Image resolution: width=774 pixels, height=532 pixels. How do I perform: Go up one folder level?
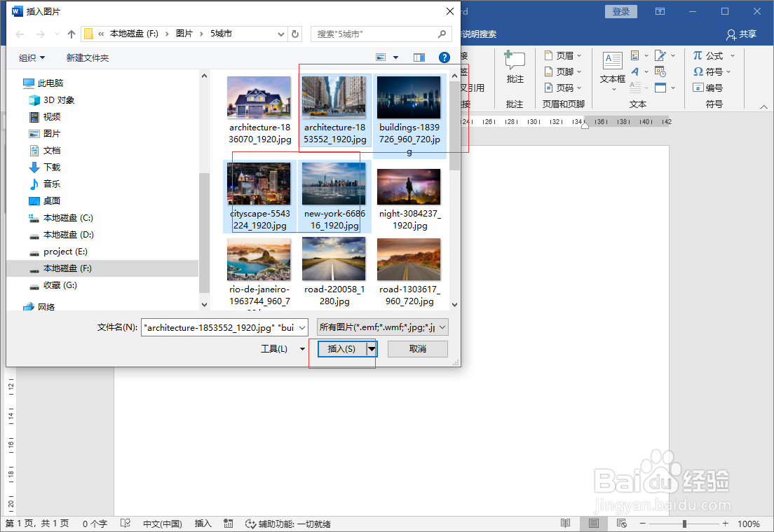point(72,34)
